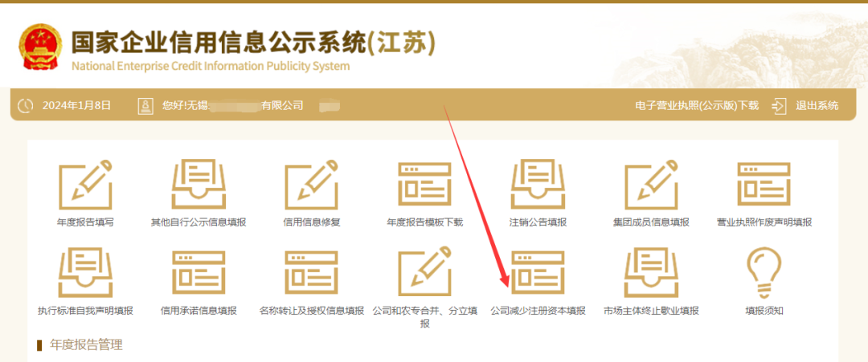Click the 营业执照作废声明填报 label

point(764,222)
